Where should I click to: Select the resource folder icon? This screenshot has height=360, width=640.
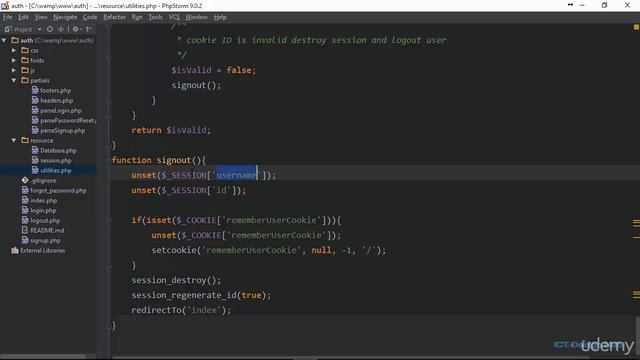[25, 140]
